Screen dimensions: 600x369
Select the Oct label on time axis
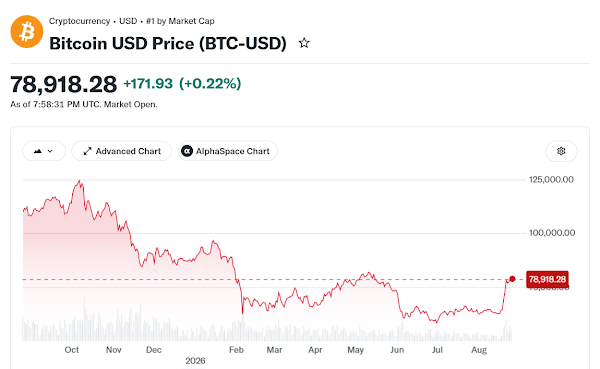click(72, 350)
